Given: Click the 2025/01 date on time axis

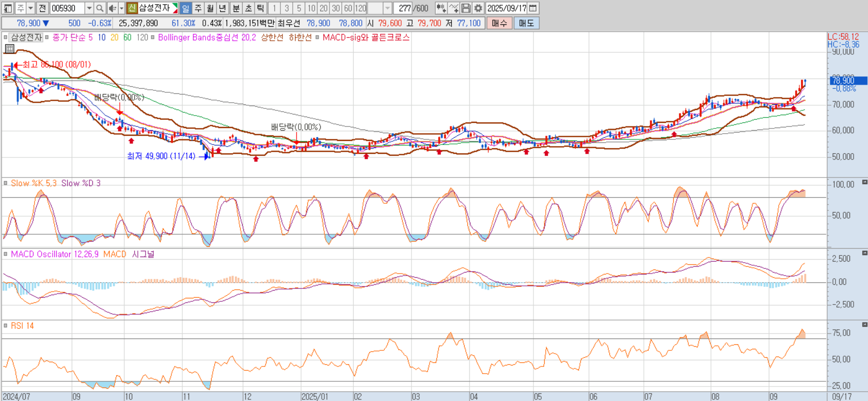Looking at the screenshot, I should point(314,396).
